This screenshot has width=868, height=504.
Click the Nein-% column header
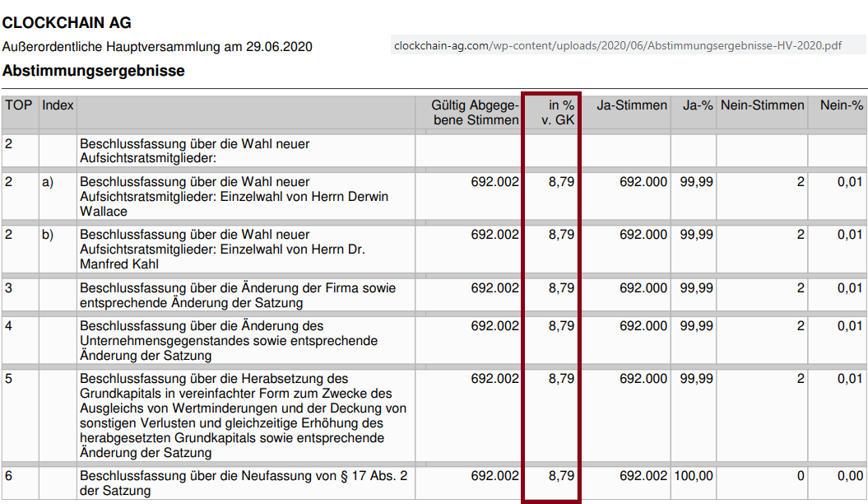tap(842, 105)
